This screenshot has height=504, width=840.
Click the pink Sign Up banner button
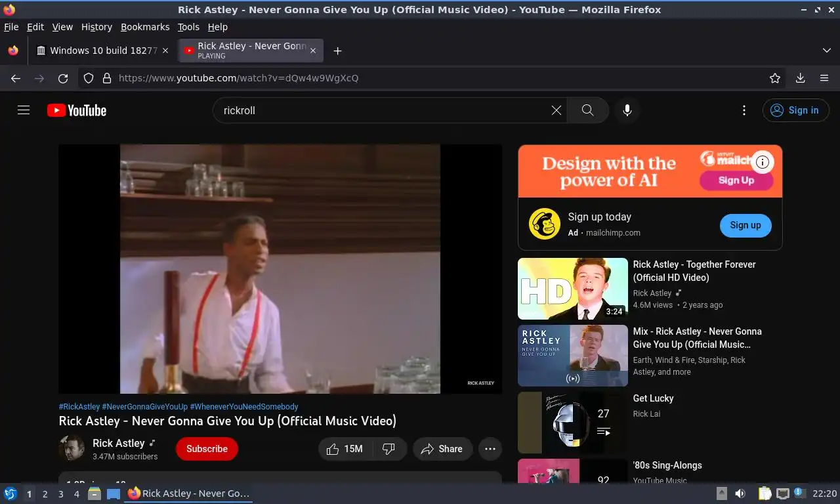tap(736, 180)
